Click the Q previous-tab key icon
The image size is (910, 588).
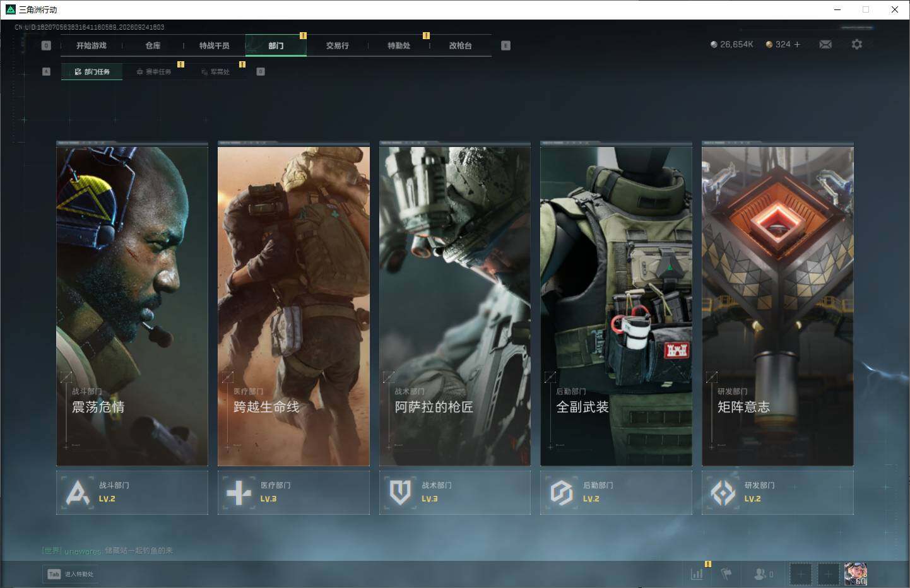point(46,45)
